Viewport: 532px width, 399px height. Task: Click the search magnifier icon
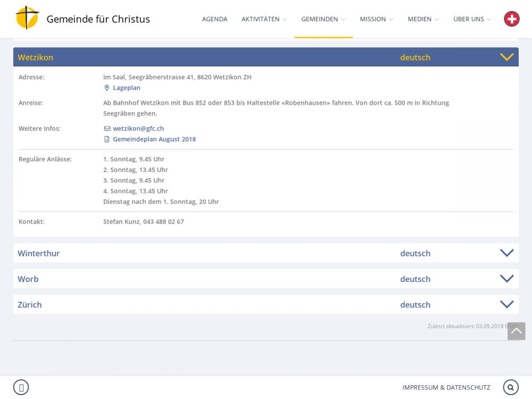[x=510, y=387]
